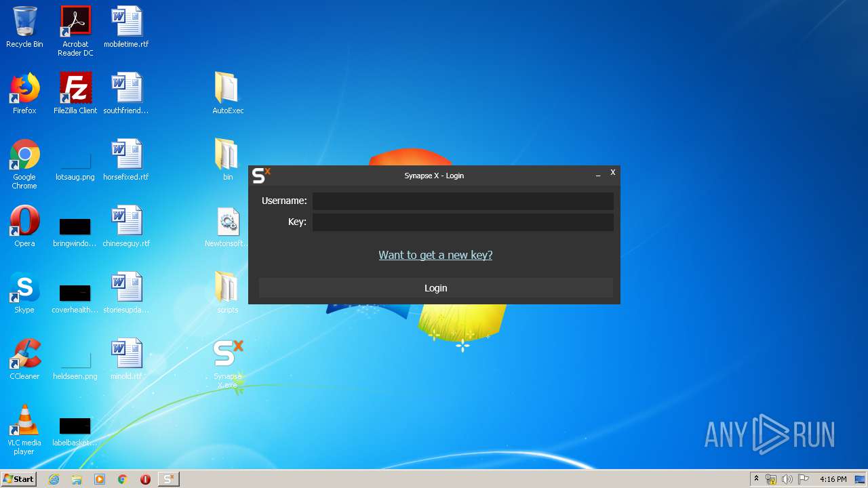Image resolution: width=868 pixels, height=488 pixels.
Task: Click the Login button
Action: click(435, 288)
